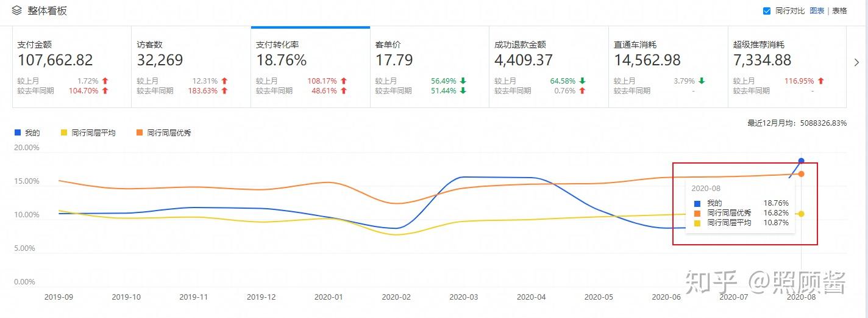Click the yellow 2020-08 data point
Screen dimensions: 868x318
(x=801, y=214)
